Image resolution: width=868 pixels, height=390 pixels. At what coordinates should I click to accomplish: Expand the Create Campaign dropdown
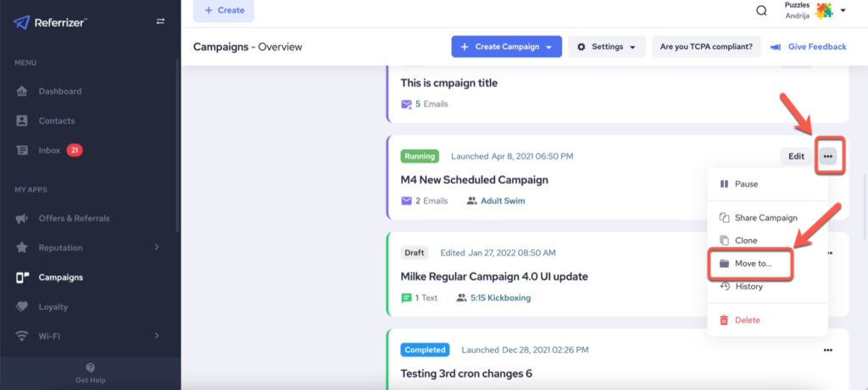(549, 47)
